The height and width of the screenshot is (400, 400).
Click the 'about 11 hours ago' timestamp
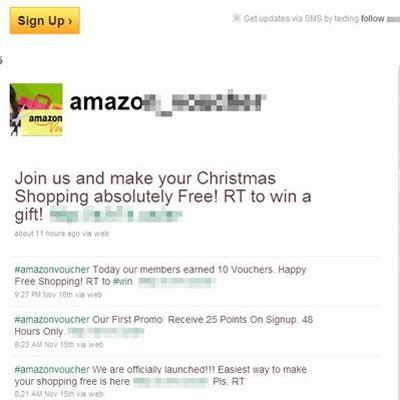pos(62,234)
